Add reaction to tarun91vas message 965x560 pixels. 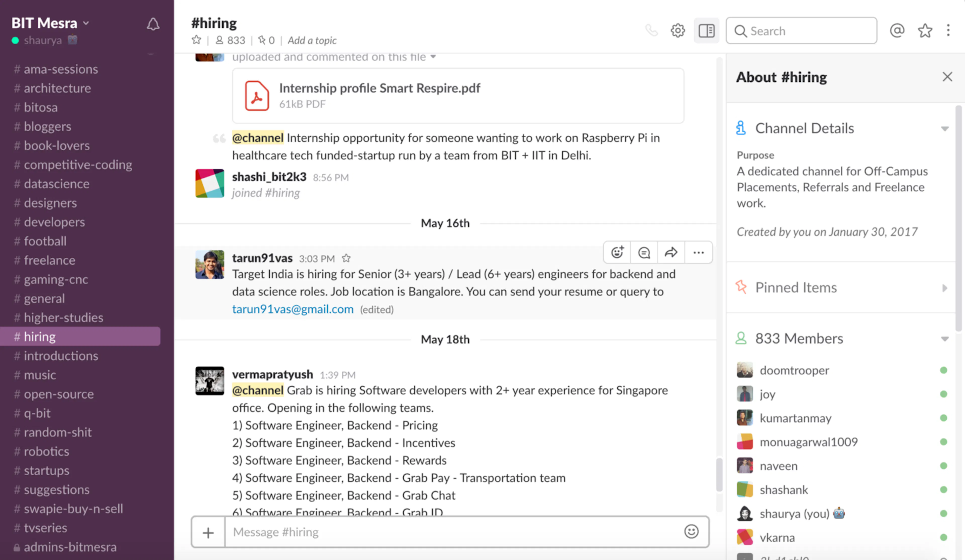click(617, 252)
